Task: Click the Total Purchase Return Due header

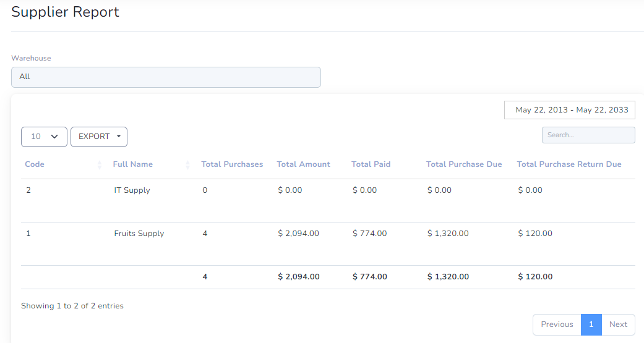Action: pyautogui.click(x=569, y=164)
